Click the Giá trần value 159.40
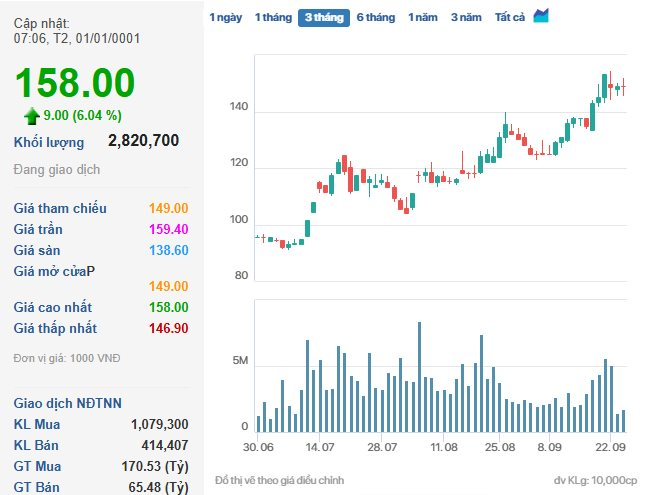Viewport: 655px width, 495px height. click(x=168, y=229)
